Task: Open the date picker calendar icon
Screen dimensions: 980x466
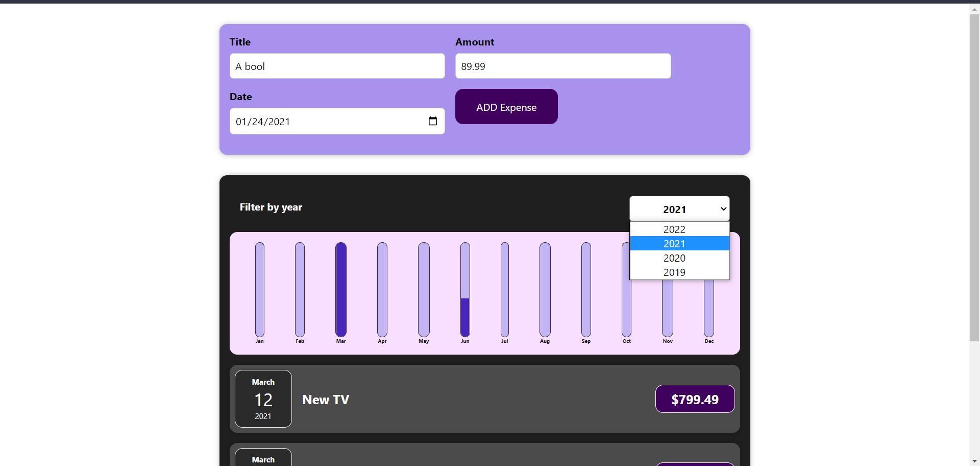Action: (x=433, y=121)
